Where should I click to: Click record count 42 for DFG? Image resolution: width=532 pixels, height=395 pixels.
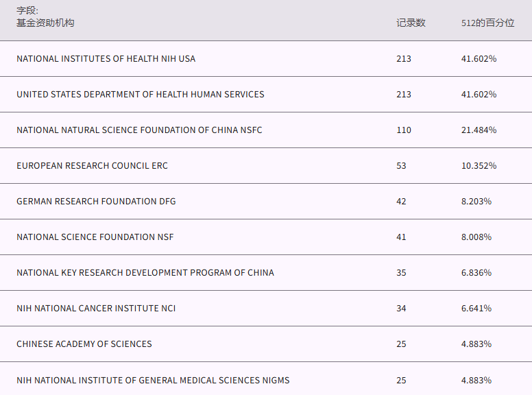(401, 202)
